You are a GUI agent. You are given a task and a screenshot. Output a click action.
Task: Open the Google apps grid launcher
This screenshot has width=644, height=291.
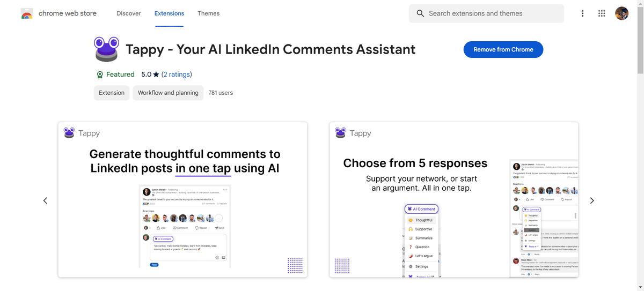(602, 13)
